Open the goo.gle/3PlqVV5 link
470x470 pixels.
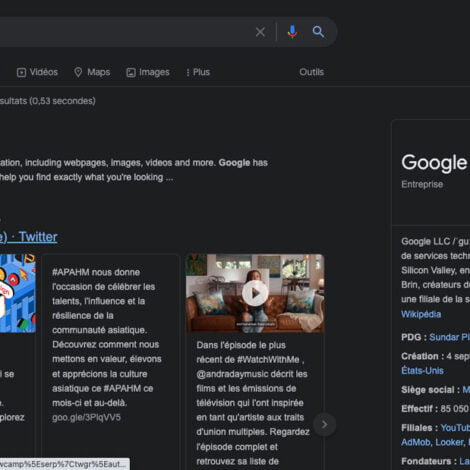pos(86,417)
